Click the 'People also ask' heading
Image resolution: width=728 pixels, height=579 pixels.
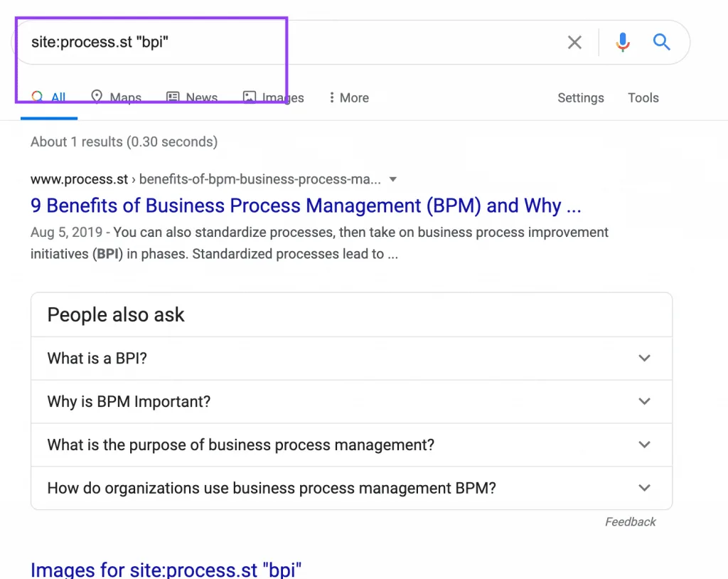[116, 315]
